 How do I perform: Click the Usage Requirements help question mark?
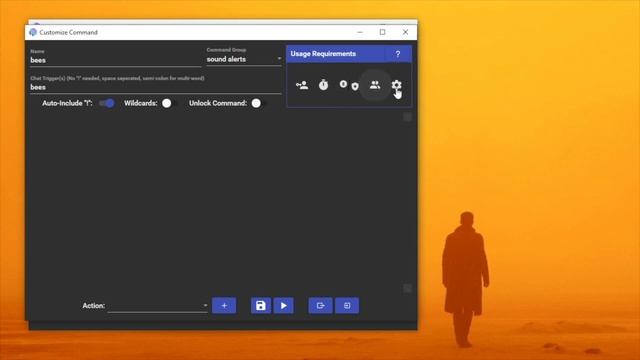[x=398, y=54]
